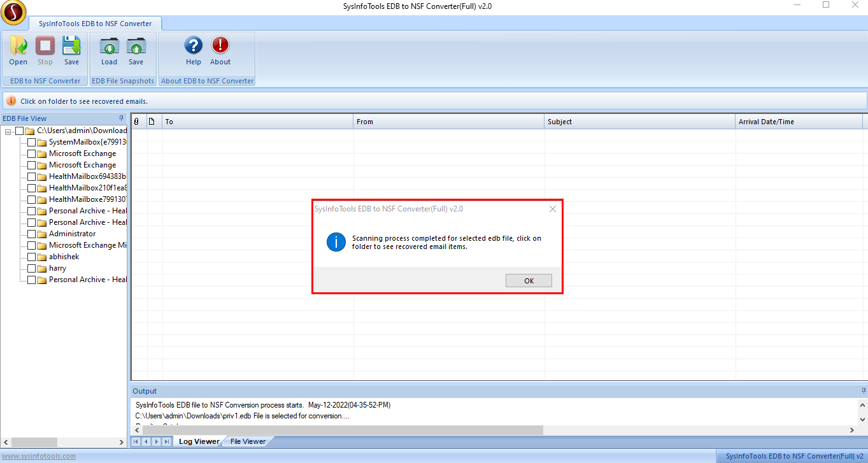
Task: Check the abhishek mailbox checkbox
Action: click(x=32, y=257)
